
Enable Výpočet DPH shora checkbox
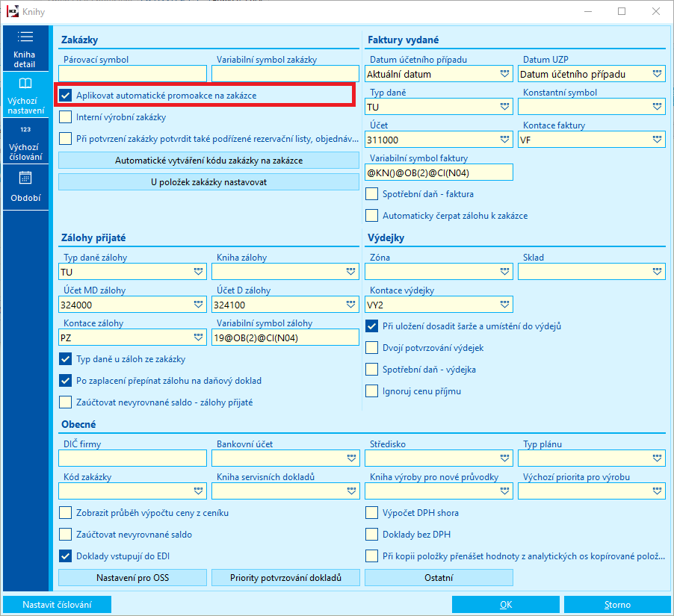372,513
